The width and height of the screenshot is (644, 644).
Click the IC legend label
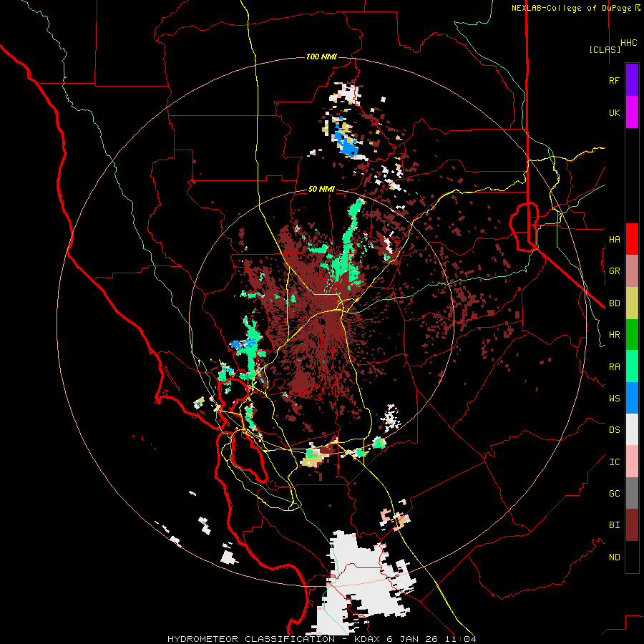click(x=615, y=462)
